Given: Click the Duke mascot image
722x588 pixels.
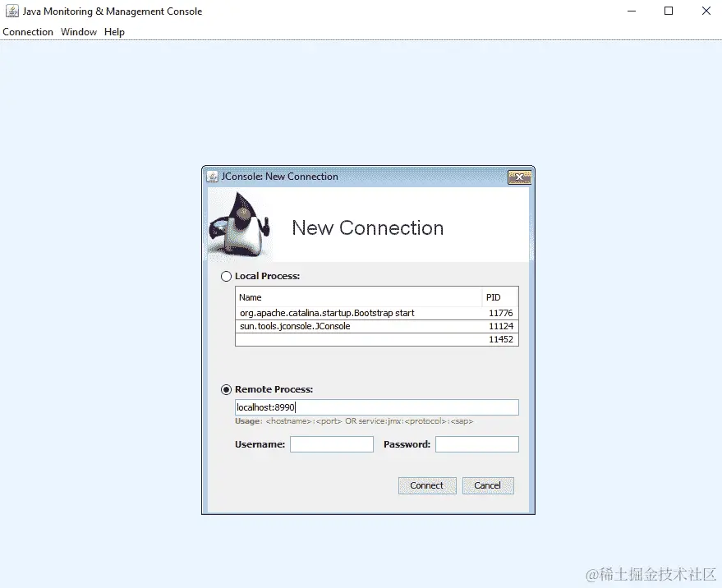Looking at the screenshot, I should [240, 225].
